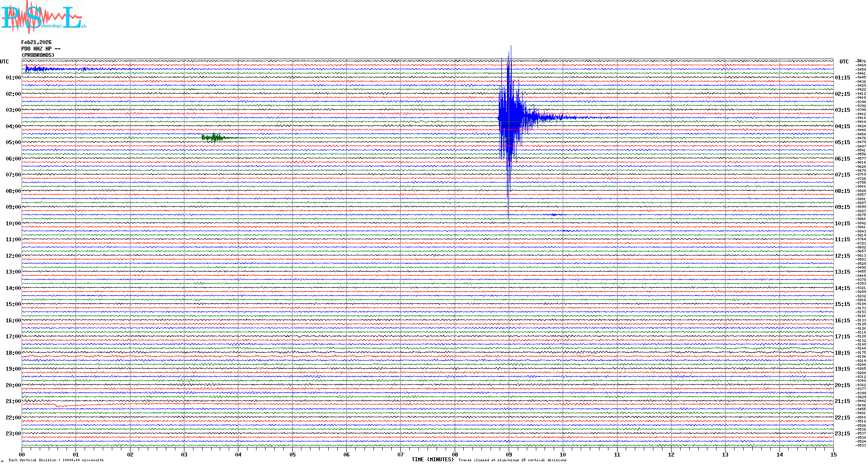The image size is (868, 466).
Task: Click the traces clipped footnote text
Action: pos(512,460)
